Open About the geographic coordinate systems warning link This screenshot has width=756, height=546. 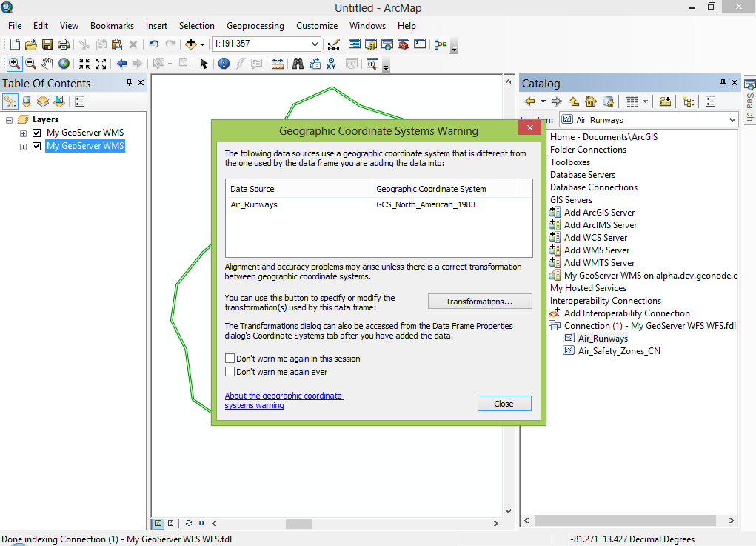coord(284,400)
